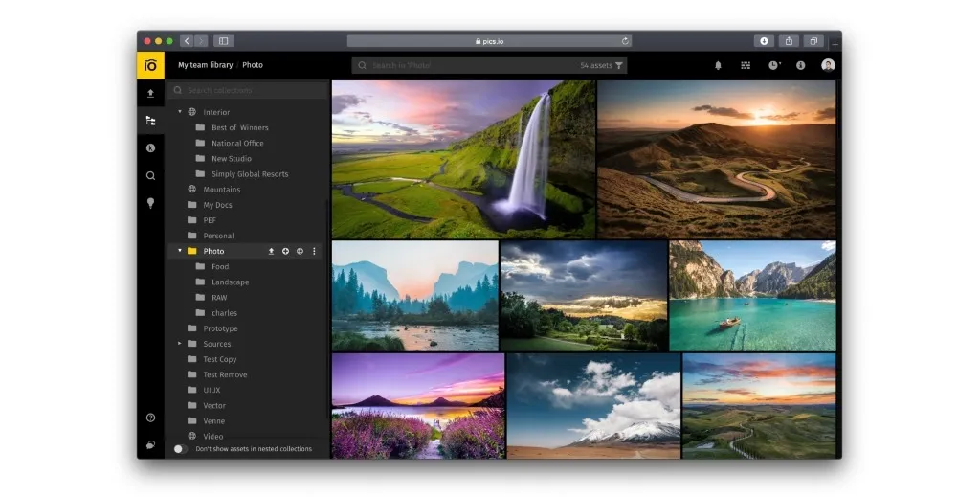Image resolution: width=980 pixels, height=497 pixels.
Task: Open advanced search filter funnel icon
Action: (x=619, y=66)
